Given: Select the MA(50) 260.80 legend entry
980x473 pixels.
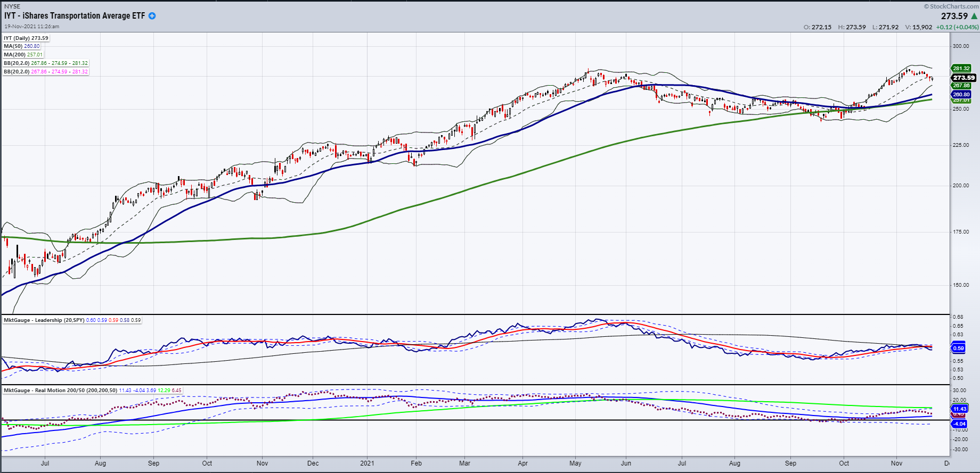Looking at the screenshot, I should click(22, 46).
